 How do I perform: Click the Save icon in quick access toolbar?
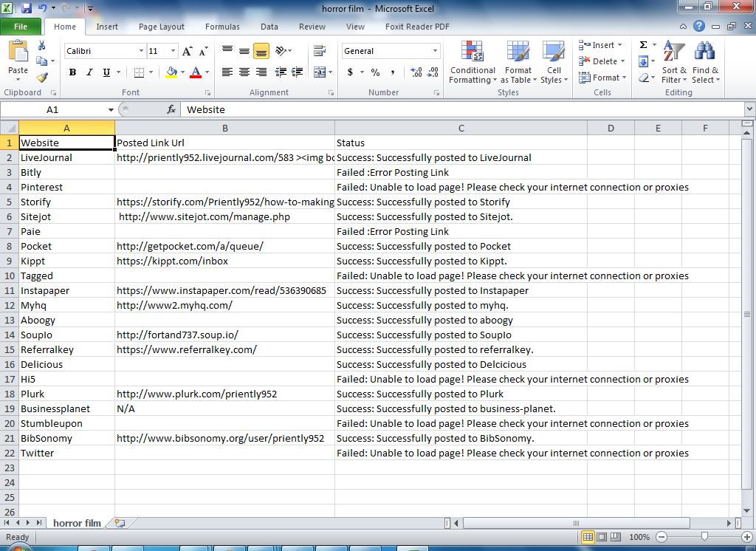tap(26, 7)
